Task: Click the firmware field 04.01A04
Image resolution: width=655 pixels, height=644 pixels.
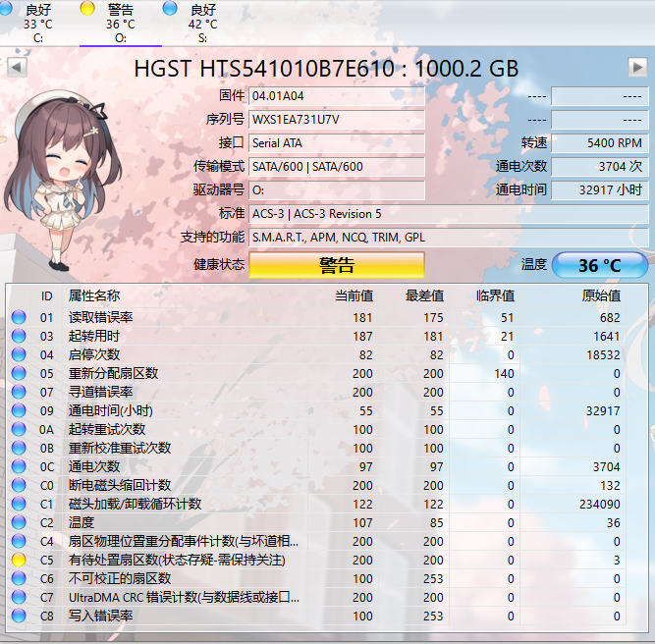Action: tap(337, 96)
